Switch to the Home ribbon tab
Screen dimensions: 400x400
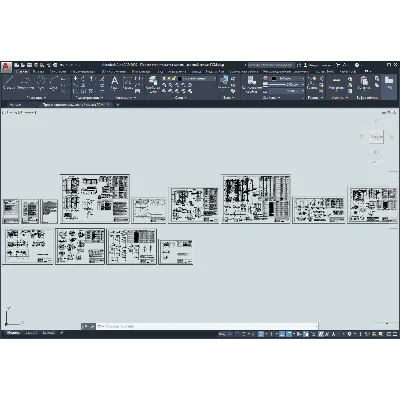tap(22, 71)
